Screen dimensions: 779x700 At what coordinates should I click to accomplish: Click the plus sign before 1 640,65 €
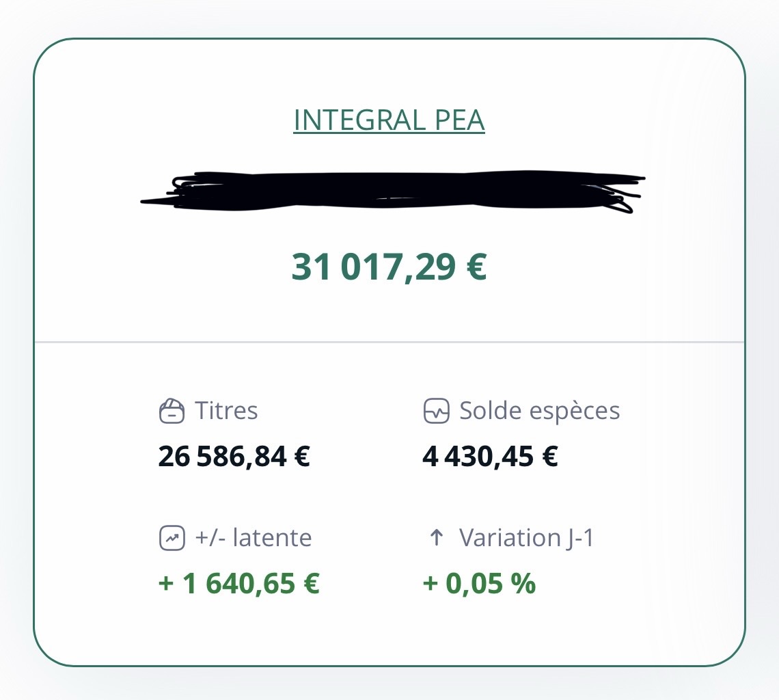click(x=165, y=585)
